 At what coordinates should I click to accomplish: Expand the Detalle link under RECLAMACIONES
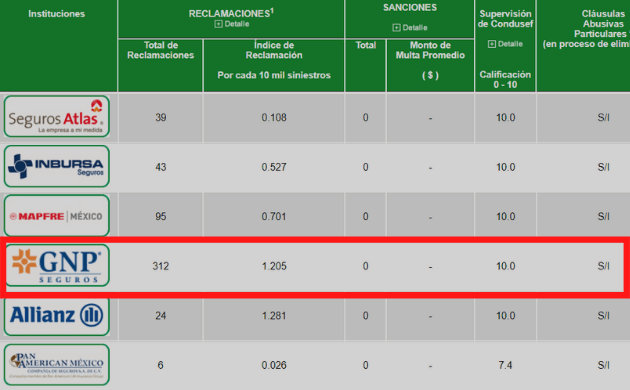[232, 24]
